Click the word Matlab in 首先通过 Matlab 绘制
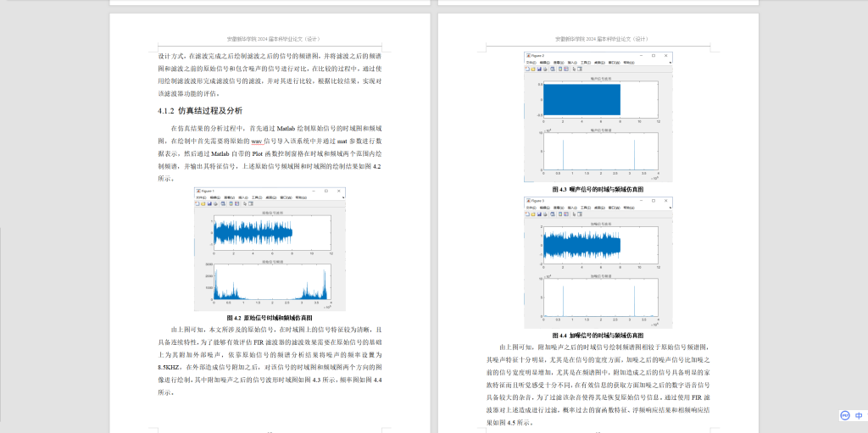868x433 pixels. [287, 127]
